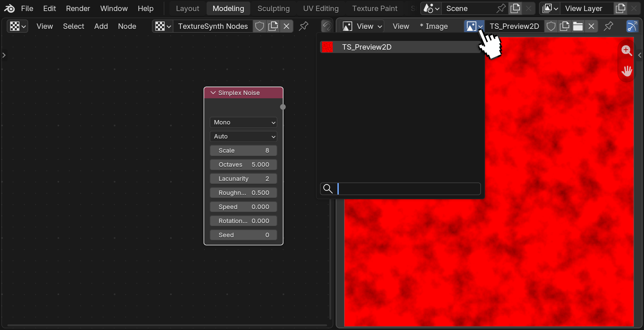Open the Auto dropdown on the node
The width and height of the screenshot is (644, 330).
[244, 136]
